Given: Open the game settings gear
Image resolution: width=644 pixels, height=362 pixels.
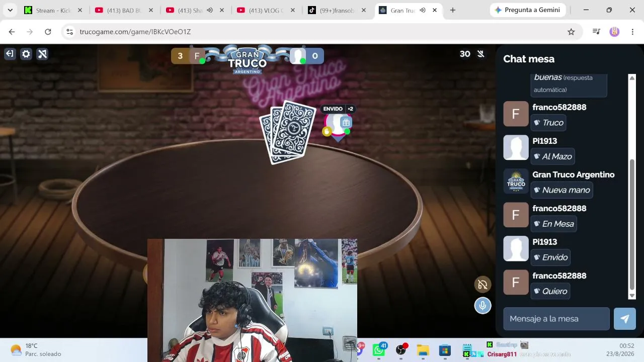Looking at the screenshot, I should point(26,54).
